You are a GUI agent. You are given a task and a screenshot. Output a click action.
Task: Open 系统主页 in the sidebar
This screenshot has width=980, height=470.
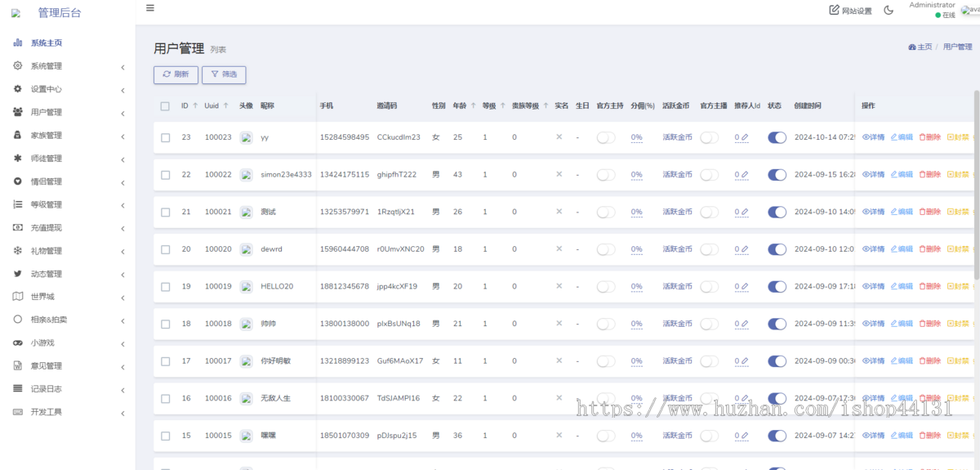[x=47, y=43]
